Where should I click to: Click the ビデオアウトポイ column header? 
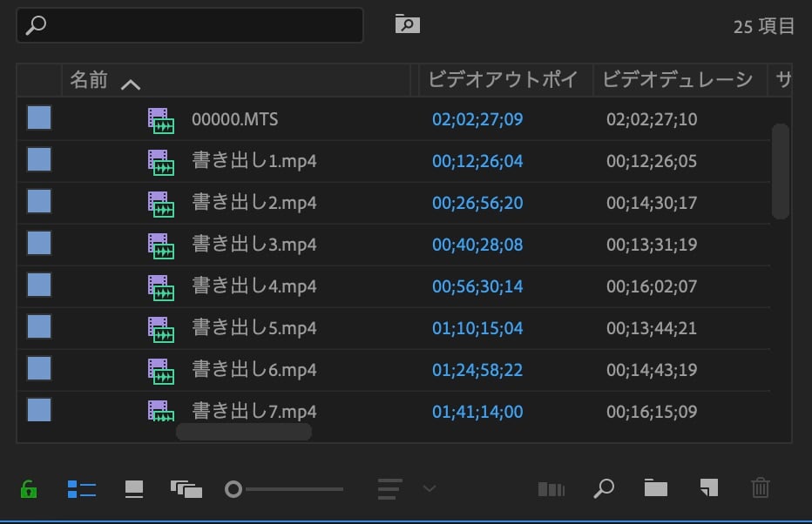click(503, 81)
